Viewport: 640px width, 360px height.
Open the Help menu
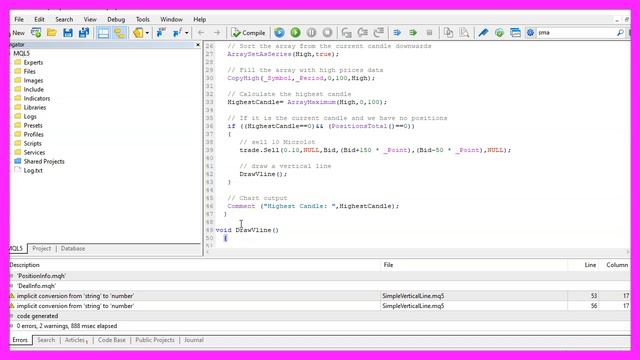click(x=200, y=19)
